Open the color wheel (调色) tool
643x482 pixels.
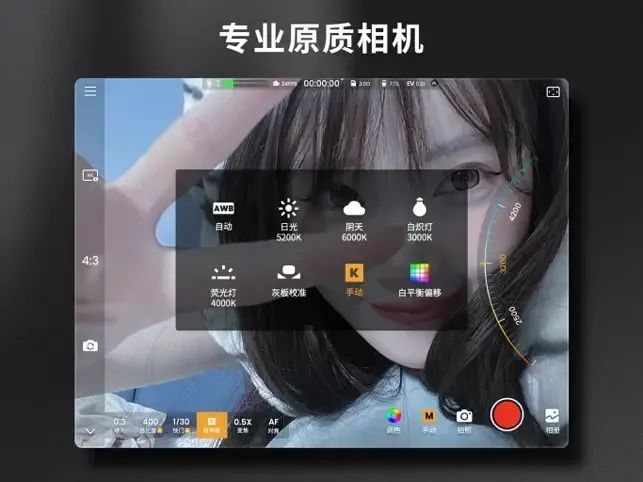(393, 421)
